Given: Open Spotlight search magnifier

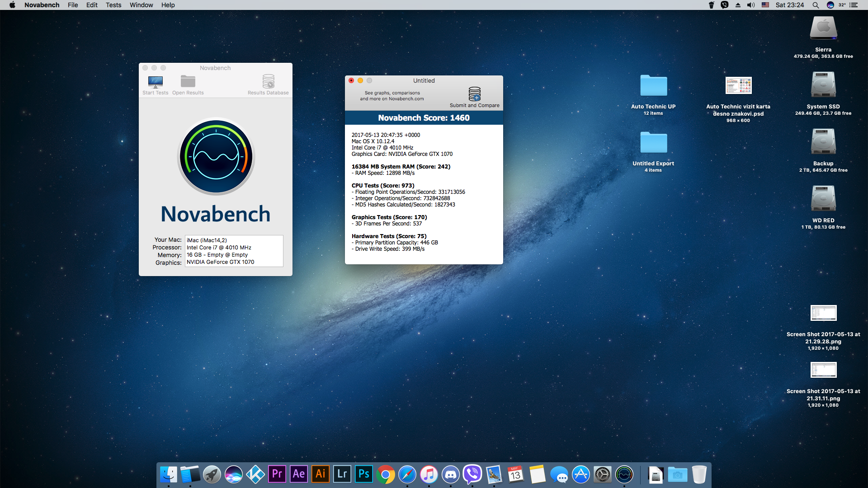Looking at the screenshot, I should click(816, 5).
